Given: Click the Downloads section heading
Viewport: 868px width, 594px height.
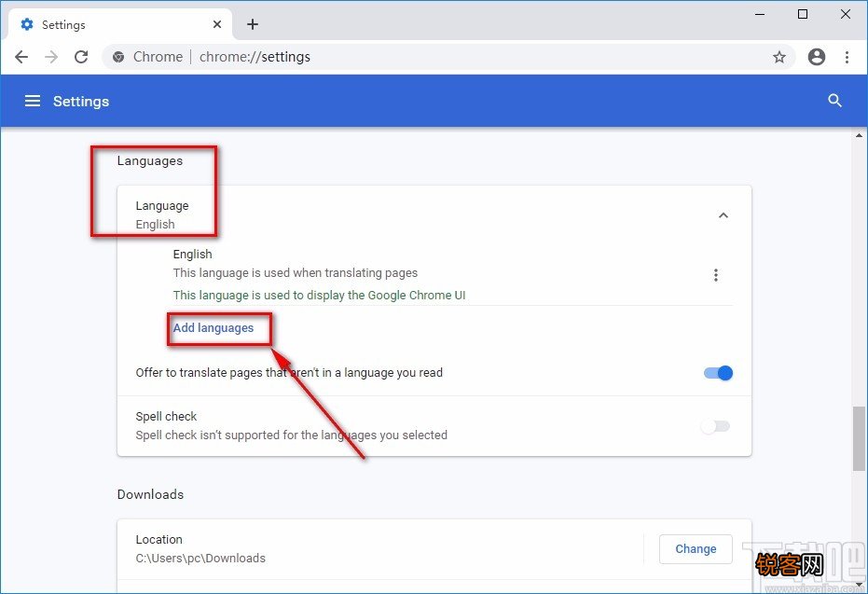Looking at the screenshot, I should (x=150, y=494).
